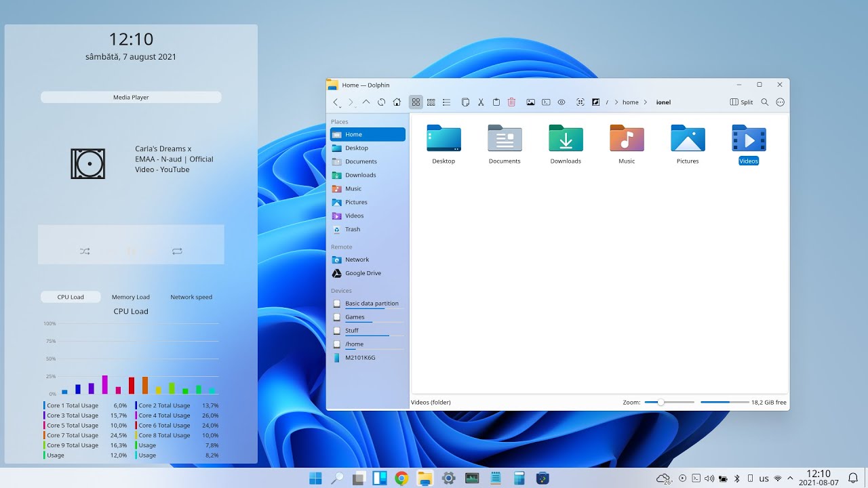Select Basic data partition device
868x488 pixels.
pos(368,304)
